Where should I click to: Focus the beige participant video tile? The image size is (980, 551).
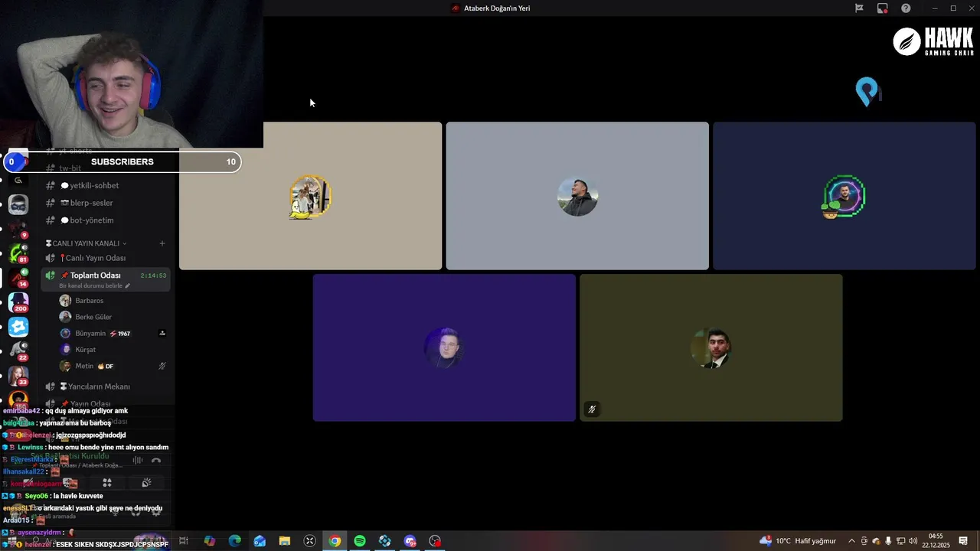(x=310, y=196)
